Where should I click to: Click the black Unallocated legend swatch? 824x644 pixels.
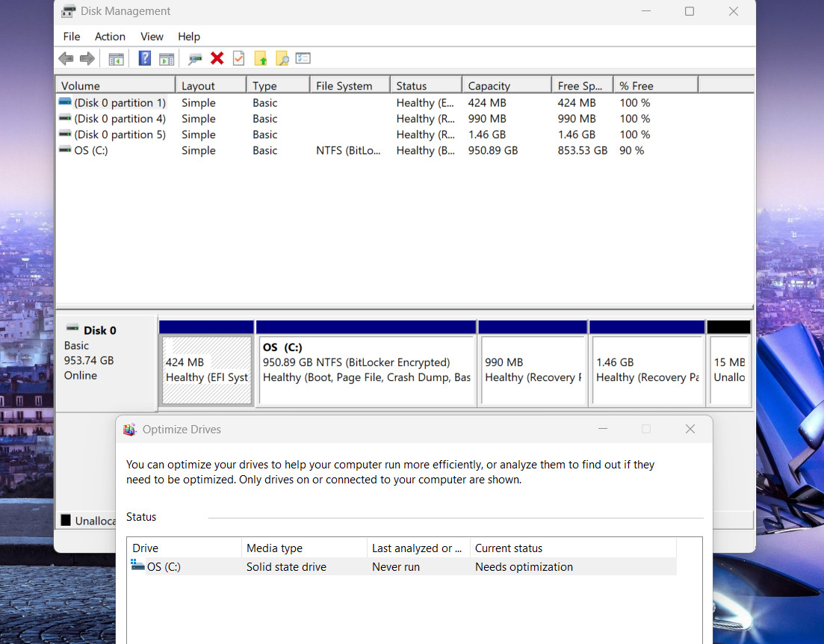pyautogui.click(x=66, y=520)
